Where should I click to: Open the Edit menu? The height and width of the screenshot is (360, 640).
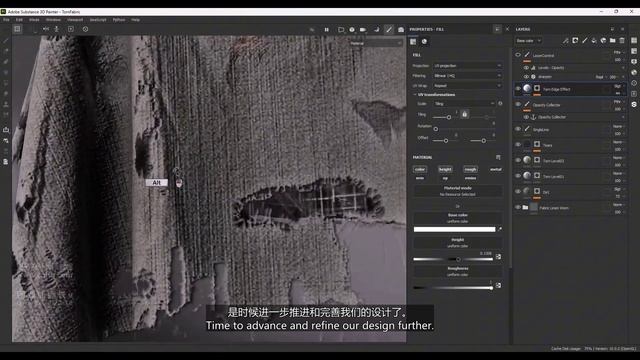point(19,20)
